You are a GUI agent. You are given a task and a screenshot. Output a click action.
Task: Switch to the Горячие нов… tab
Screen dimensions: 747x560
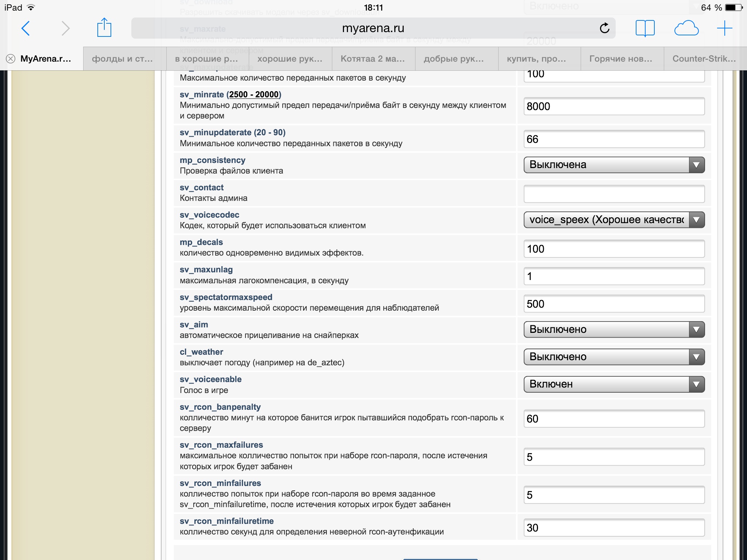pyautogui.click(x=622, y=59)
